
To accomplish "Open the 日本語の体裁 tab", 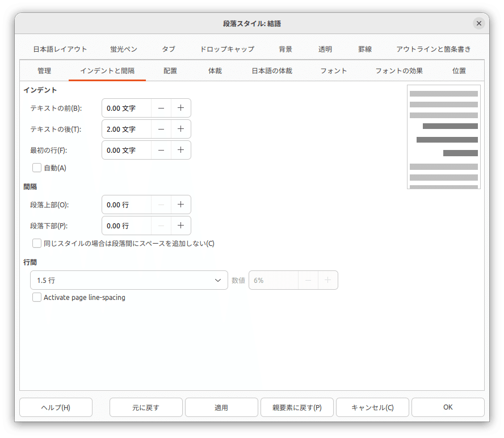I will 272,71.
